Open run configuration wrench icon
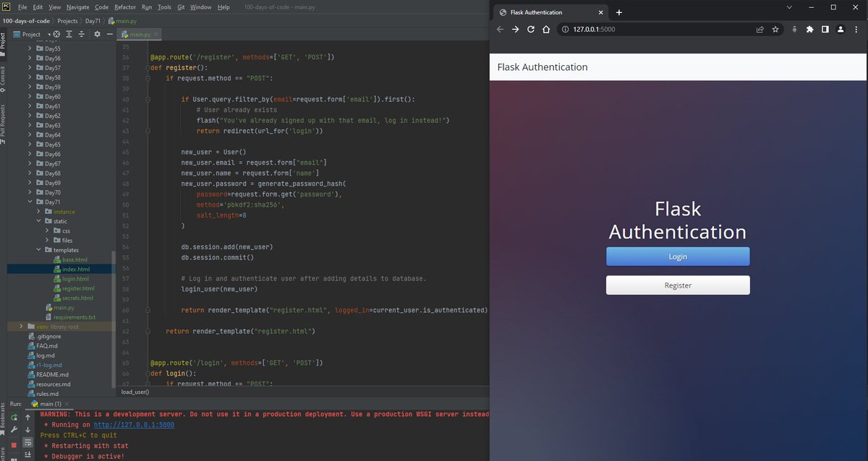The width and height of the screenshot is (868, 461). pos(14,429)
